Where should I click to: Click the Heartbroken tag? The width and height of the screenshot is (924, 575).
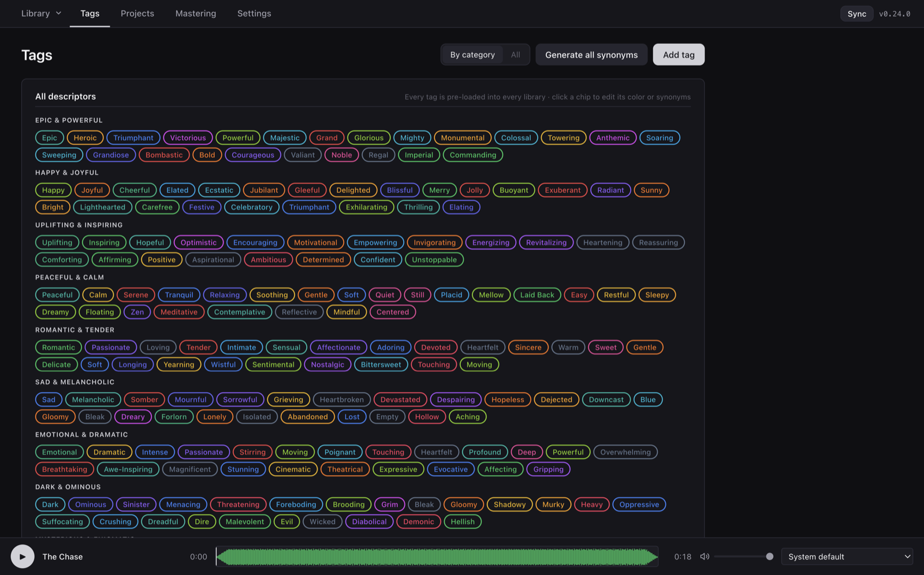(x=342, y=399)
